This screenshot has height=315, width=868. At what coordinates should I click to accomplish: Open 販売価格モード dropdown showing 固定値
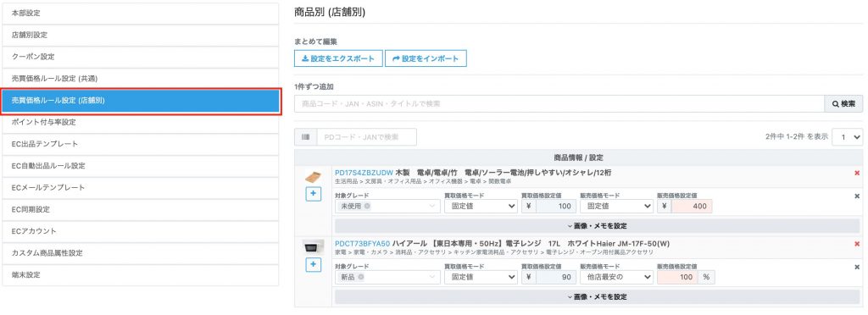click(616, 206)
